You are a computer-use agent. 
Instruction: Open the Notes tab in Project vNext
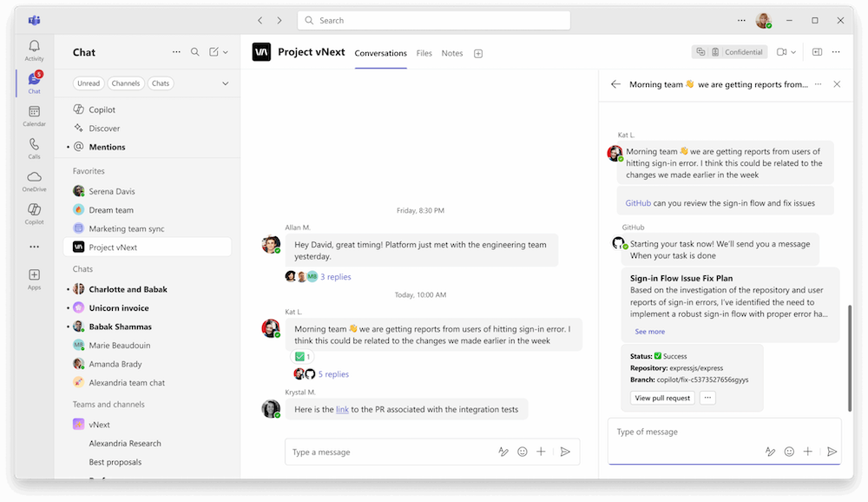tap(451, 53)
